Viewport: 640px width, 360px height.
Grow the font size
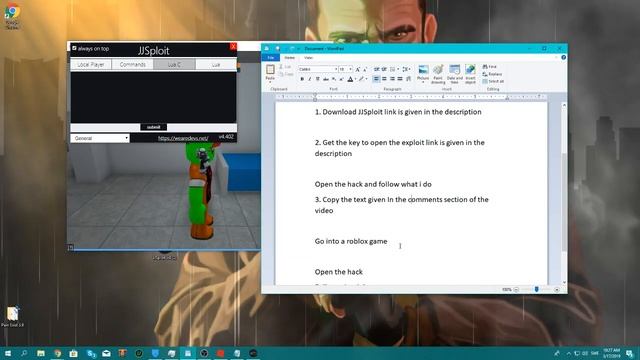(x=358, y=69)
